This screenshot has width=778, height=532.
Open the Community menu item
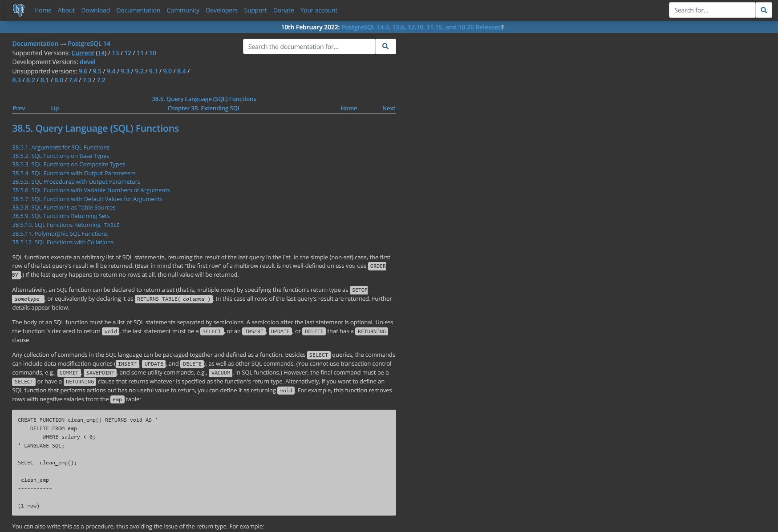[x=183, y=10]
